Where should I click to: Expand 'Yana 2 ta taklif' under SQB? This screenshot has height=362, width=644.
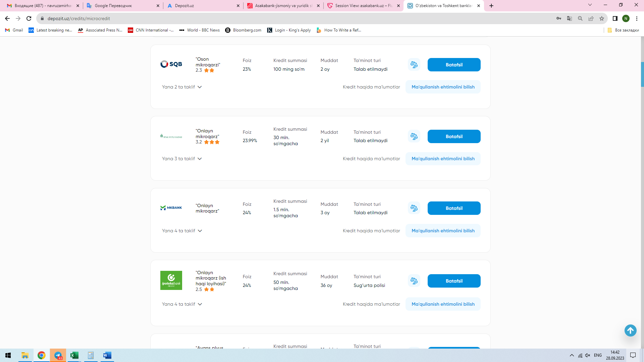pyautogui.click(x=182, y=87)
